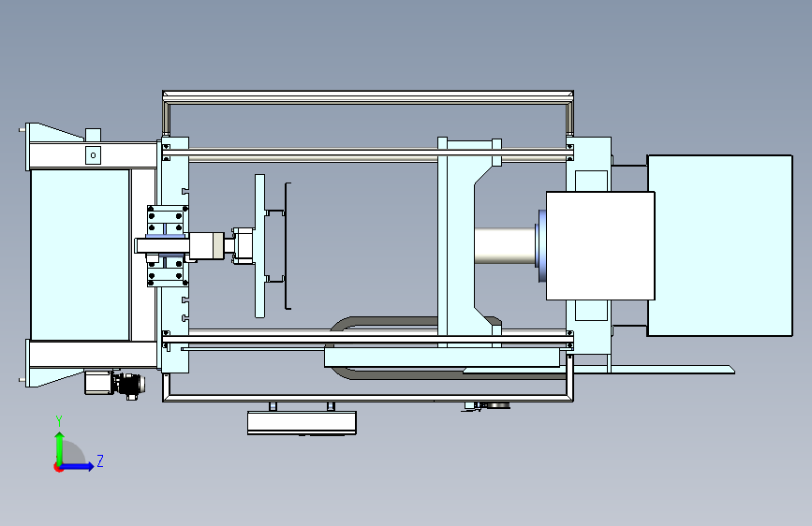Click the green Y axis arrow of triad
Screen dimensions: 812x526
click(x=60, y=446)
